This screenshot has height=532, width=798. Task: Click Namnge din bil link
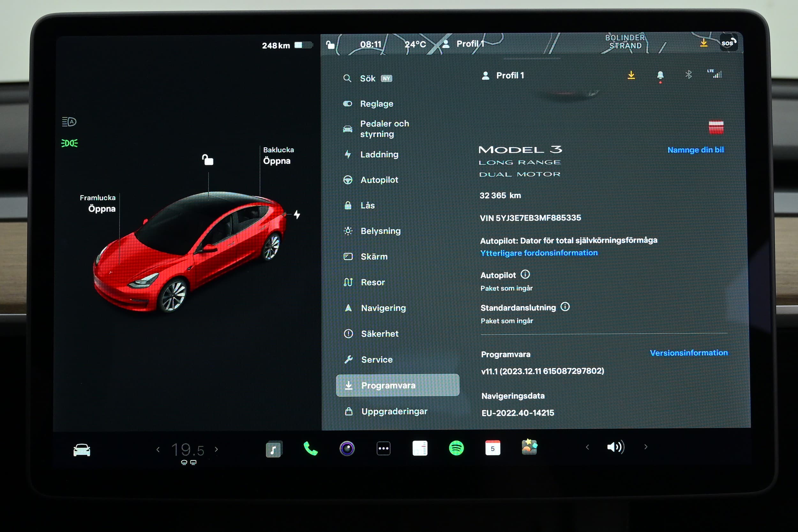tap(696, 150)
